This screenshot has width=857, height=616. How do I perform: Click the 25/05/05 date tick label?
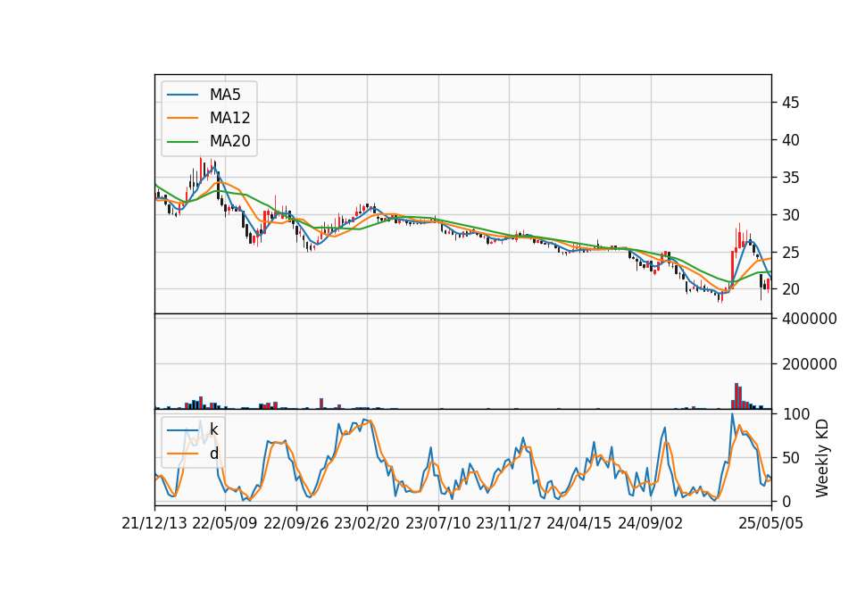tap(771, 523)
